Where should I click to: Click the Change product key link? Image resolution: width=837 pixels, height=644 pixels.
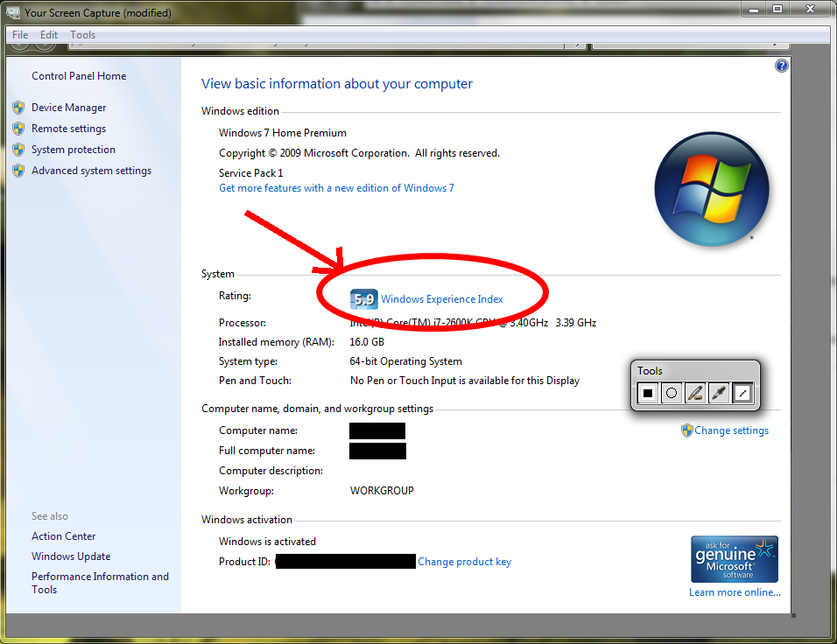pyautogui.click(x=464, y=562)
